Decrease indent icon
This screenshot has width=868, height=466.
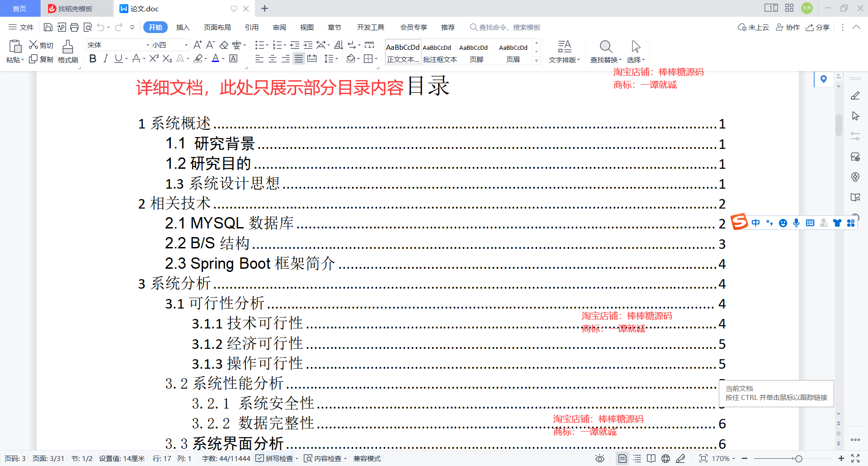pyautogui.click(x=295, y=45)
